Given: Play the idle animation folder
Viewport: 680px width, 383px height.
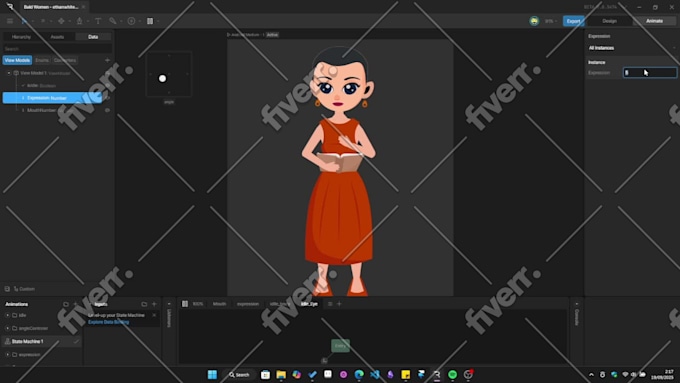Looking at the screenshot, I should (x=7, y=315).
